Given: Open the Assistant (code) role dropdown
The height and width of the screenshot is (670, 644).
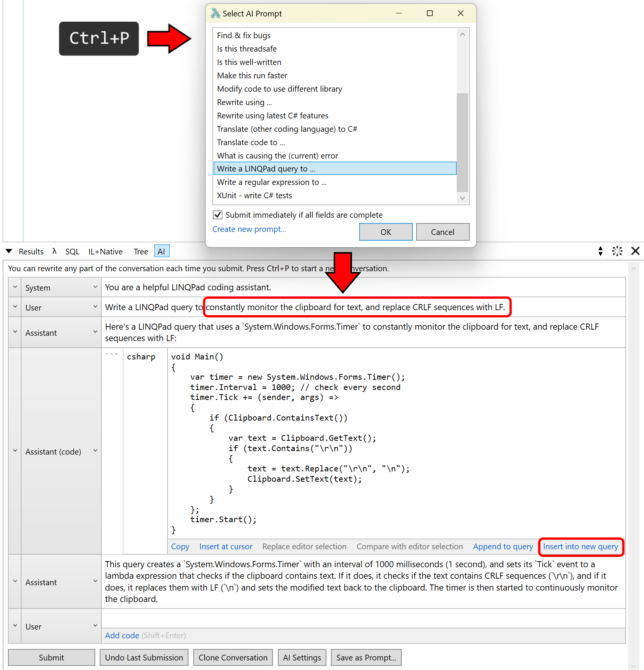Looking at the screenshot, I should (95, 451).
